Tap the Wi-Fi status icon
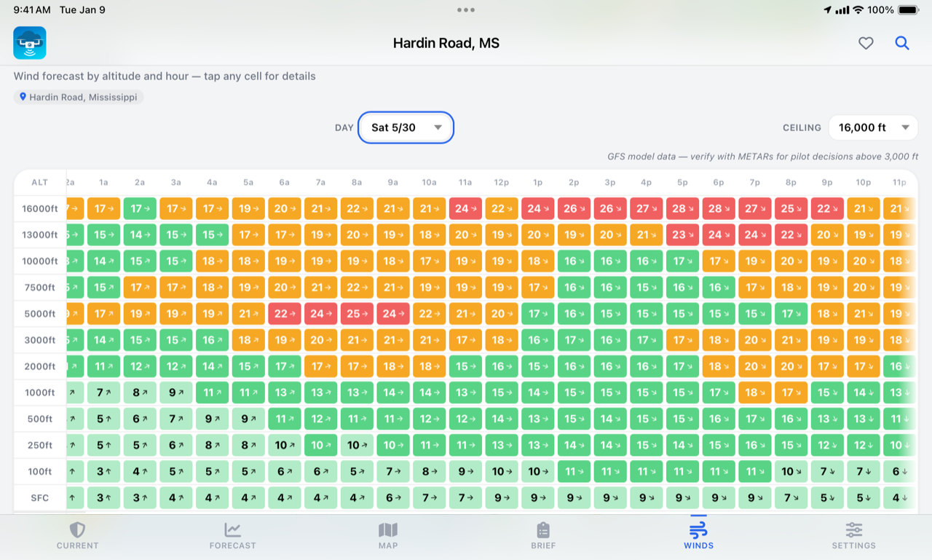The height and width of the screenshot is (560, 932). [858, 10]
